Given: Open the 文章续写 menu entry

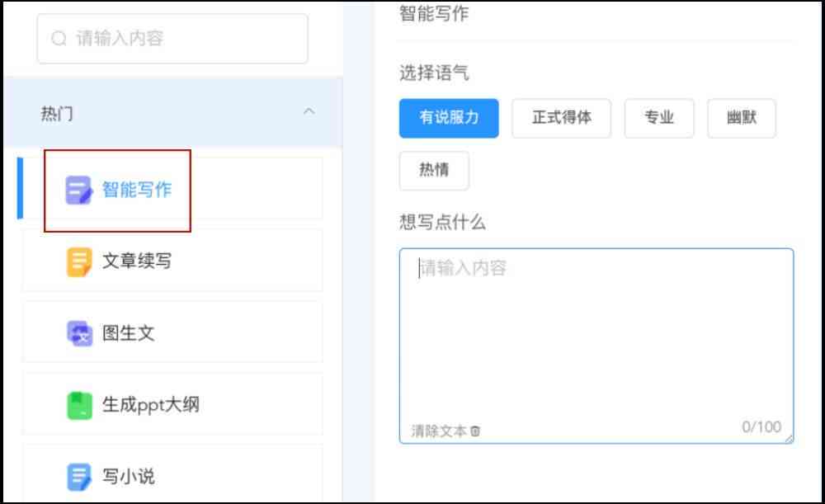Looking at the screenshot, I should [172, 261].
